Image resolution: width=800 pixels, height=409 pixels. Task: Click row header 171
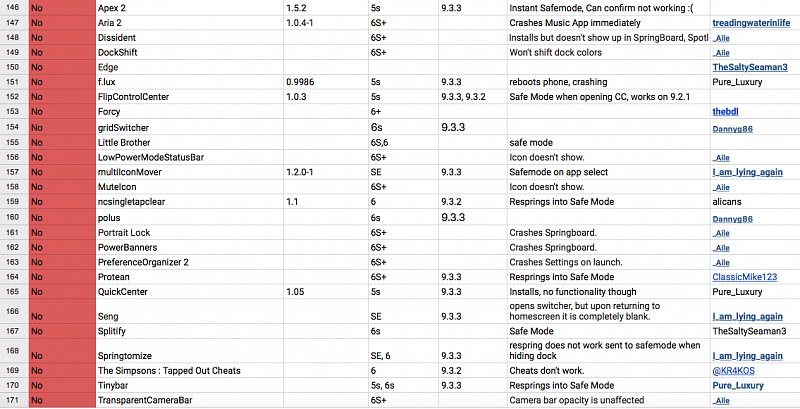click(x=13, y=400)
